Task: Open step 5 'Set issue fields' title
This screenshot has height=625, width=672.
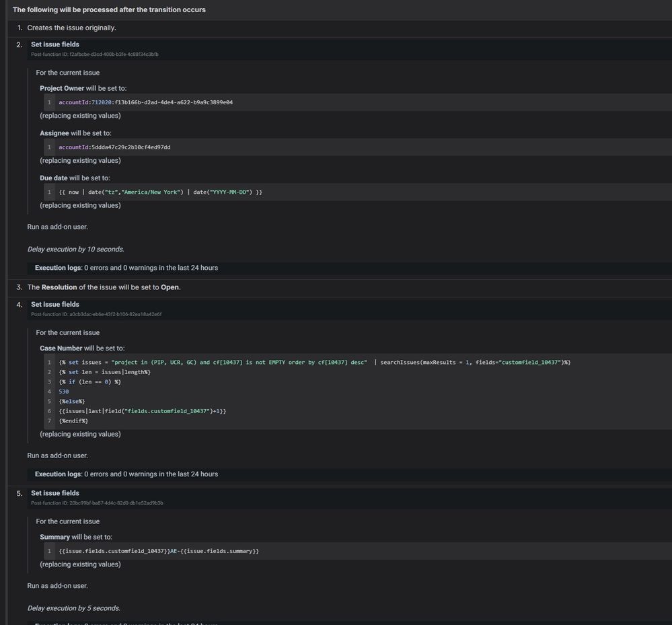Action: tap(55, 493)
